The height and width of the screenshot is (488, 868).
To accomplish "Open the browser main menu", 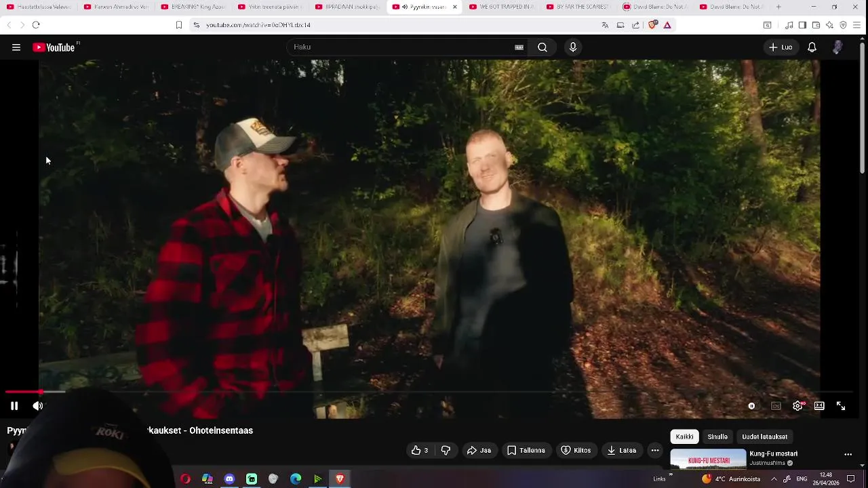I will pos(857,25).
